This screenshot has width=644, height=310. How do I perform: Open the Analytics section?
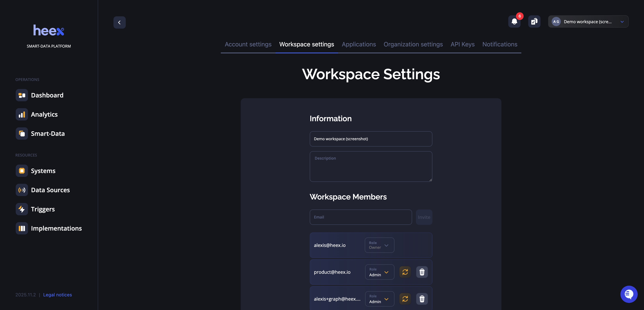pyautogui.click(x=44, y=114)
